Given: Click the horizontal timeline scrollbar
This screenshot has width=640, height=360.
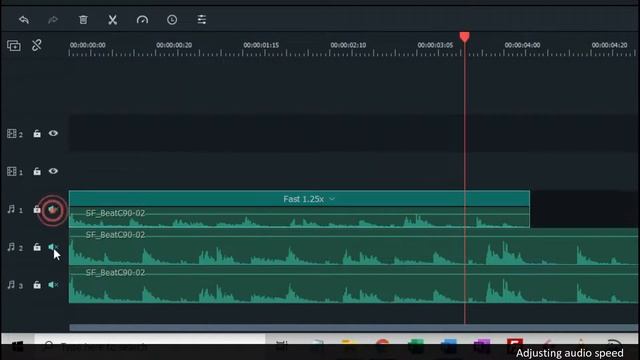Looking at the screenshot, I should (x=353, y=327).
